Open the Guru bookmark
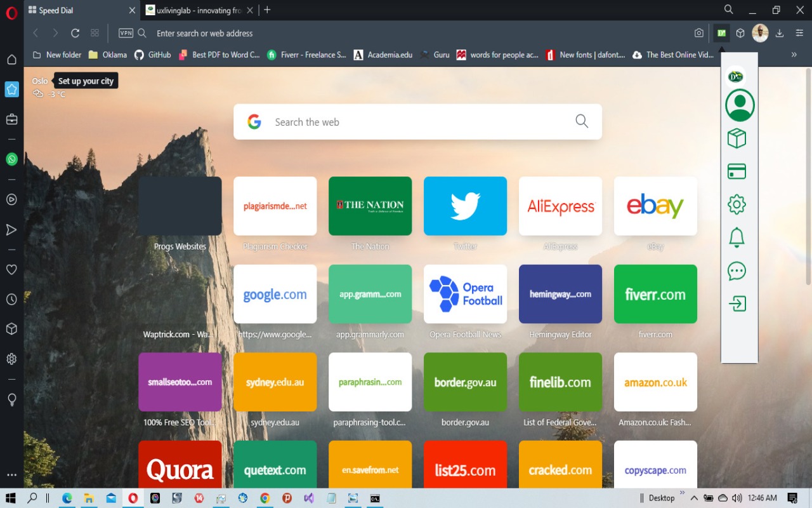 click(435, 55)
